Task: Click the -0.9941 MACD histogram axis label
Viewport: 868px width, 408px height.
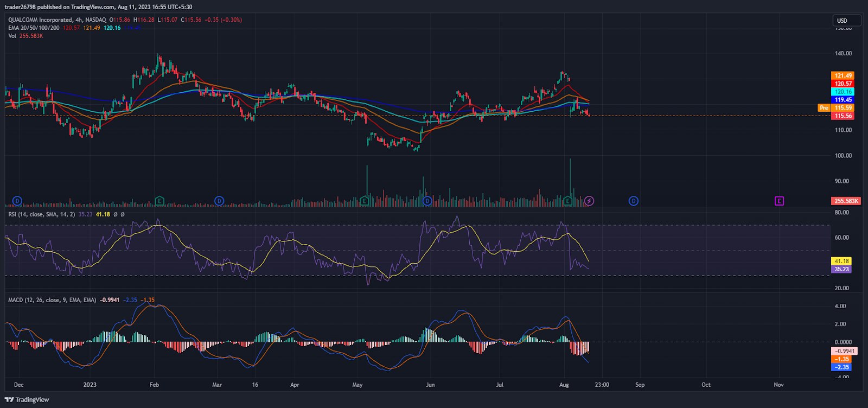Action: pyautogui.click(x=845, y=351)
